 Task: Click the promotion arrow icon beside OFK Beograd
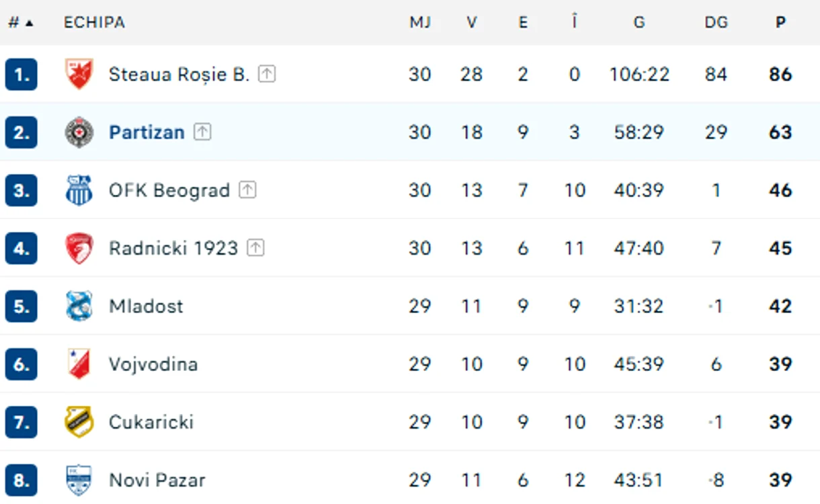tap(248, 190)
